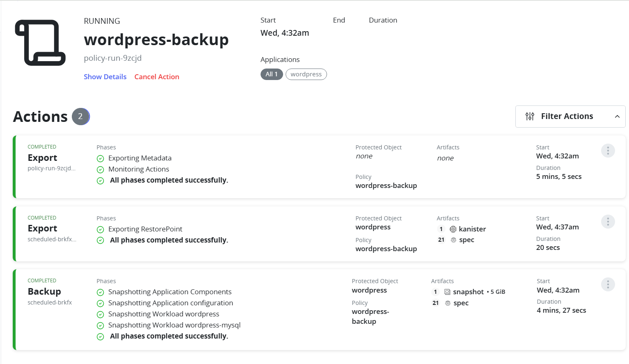The width and height of the screenshot is (629, 364).
Task: Click the Actions count badge showing 2
Action: tap(80, 117)
